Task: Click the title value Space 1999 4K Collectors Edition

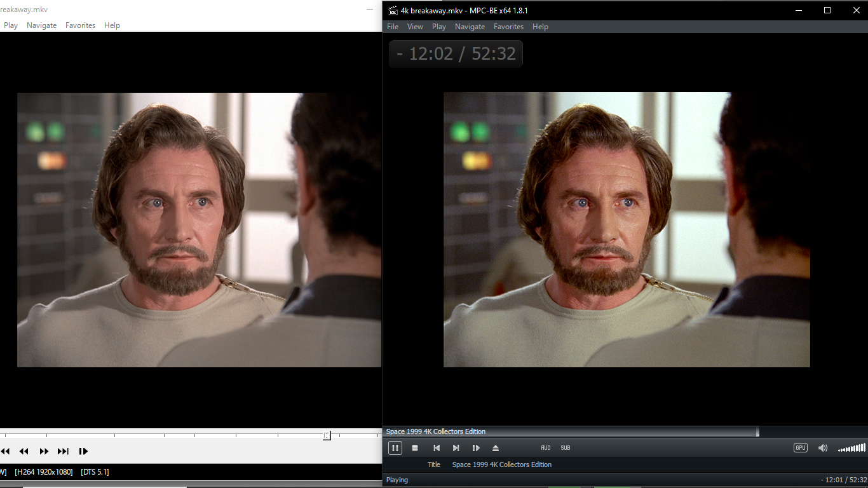Action: point(502,464)
